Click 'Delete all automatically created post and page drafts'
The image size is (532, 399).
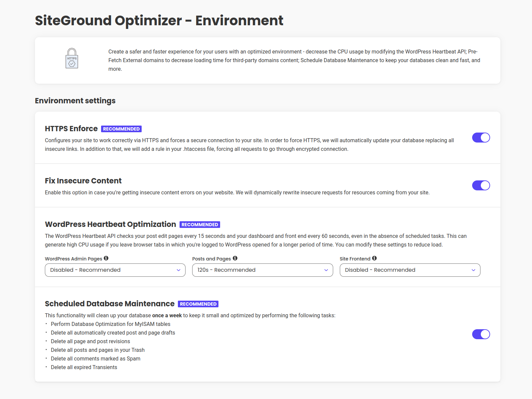click(113, 333)
